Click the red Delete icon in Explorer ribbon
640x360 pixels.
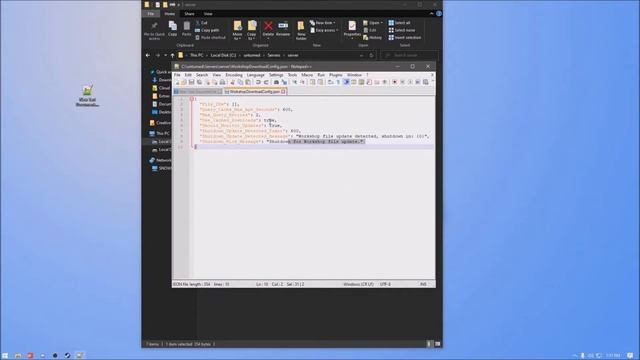[268, 26]
